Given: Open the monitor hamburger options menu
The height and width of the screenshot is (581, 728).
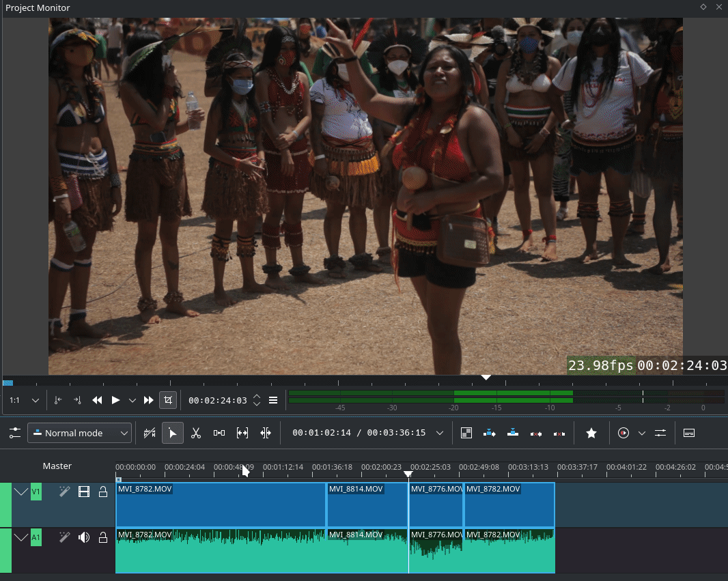Looking at the screenshot, I should point(273,400).
